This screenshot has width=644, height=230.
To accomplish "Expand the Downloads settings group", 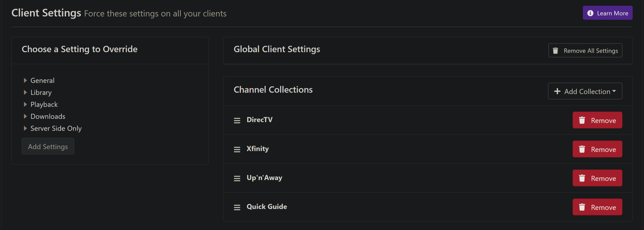I will [25, 116].
